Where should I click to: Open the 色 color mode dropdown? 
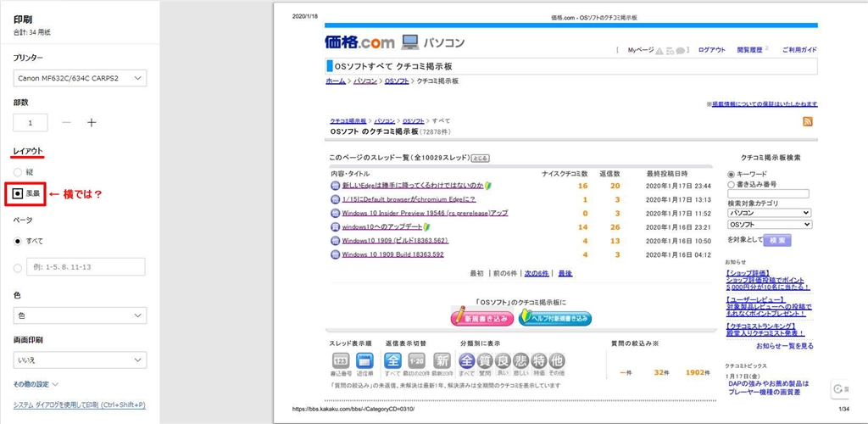80,315
